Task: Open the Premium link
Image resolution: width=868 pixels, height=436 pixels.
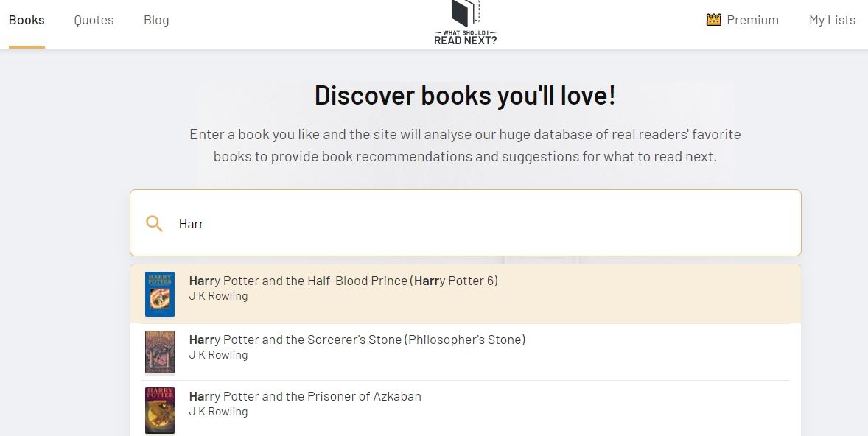Action: pos(752,20)
